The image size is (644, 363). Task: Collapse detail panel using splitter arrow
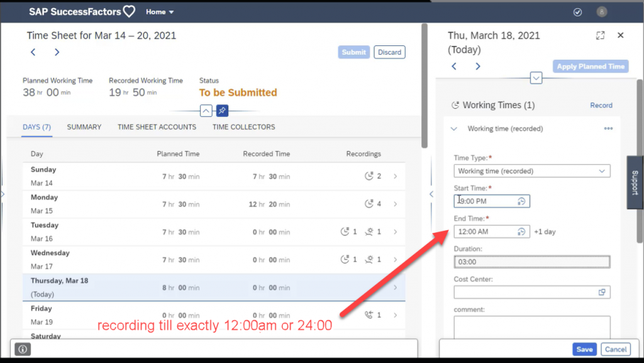pos(431,194)
